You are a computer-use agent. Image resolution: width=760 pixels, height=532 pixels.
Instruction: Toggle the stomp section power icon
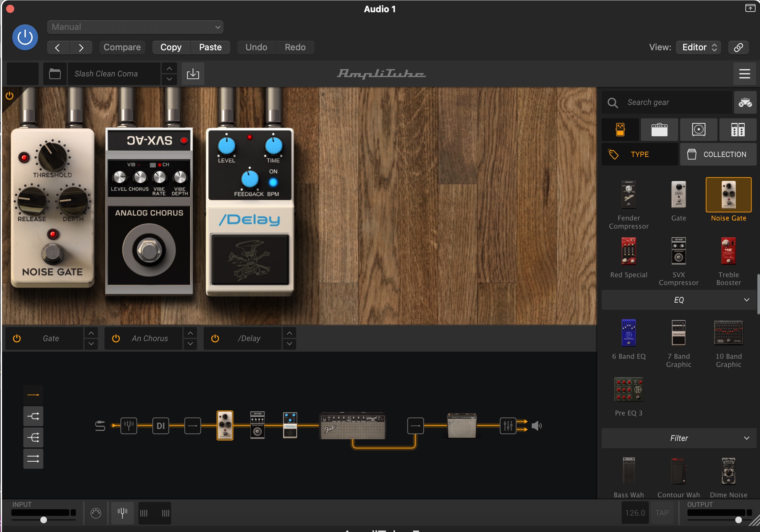click(x=10, y=96)
